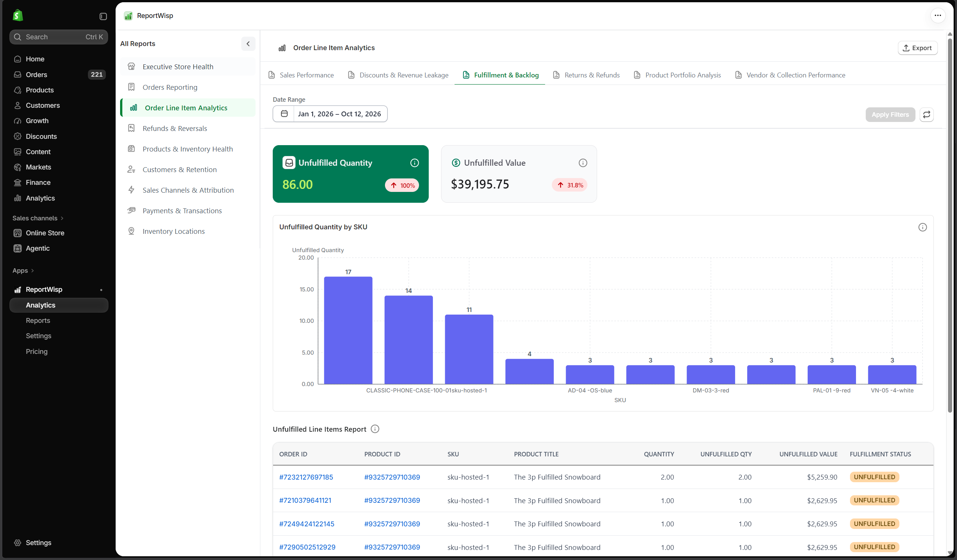Screen dimensions: 957x560
Task: Open the three-dot more menu
Action: 938,16
